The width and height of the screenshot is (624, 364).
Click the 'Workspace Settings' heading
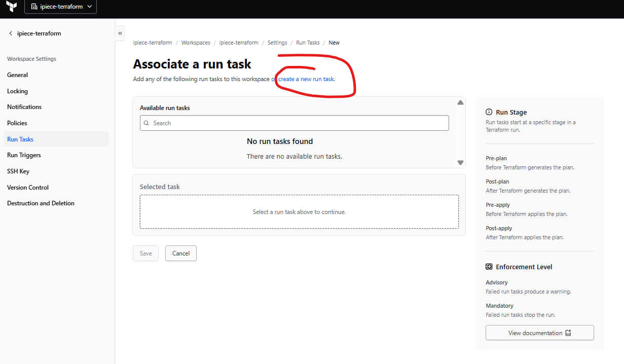(x=31, y=59)
